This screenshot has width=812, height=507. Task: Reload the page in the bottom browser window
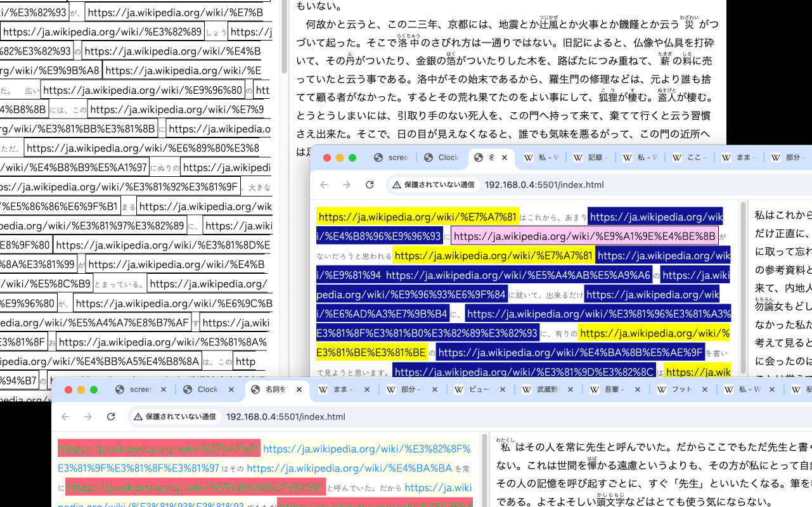pyautogui.click(x=111, y=416)
